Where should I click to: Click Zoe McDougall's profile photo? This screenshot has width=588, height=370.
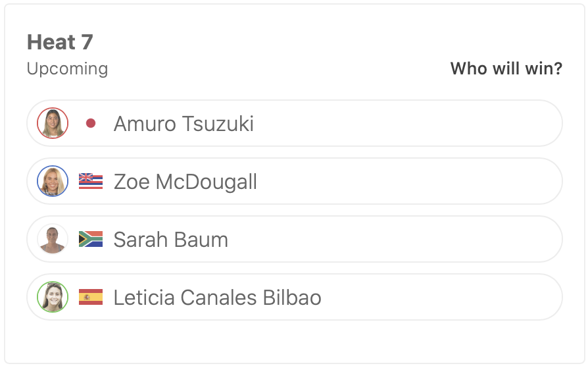[53, 181]
